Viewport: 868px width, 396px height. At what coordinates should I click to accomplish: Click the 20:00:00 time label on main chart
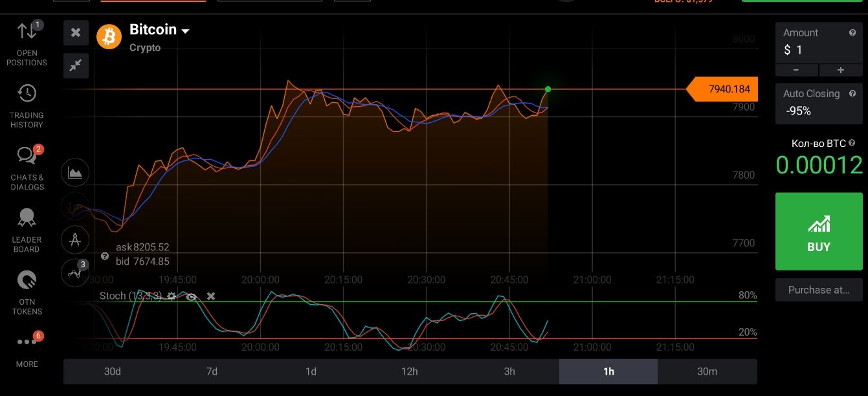260,280
